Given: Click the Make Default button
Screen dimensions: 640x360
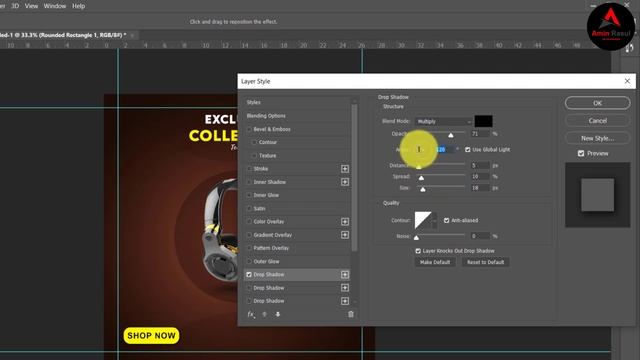Looking at the screenshot, I should coord(435,262).
